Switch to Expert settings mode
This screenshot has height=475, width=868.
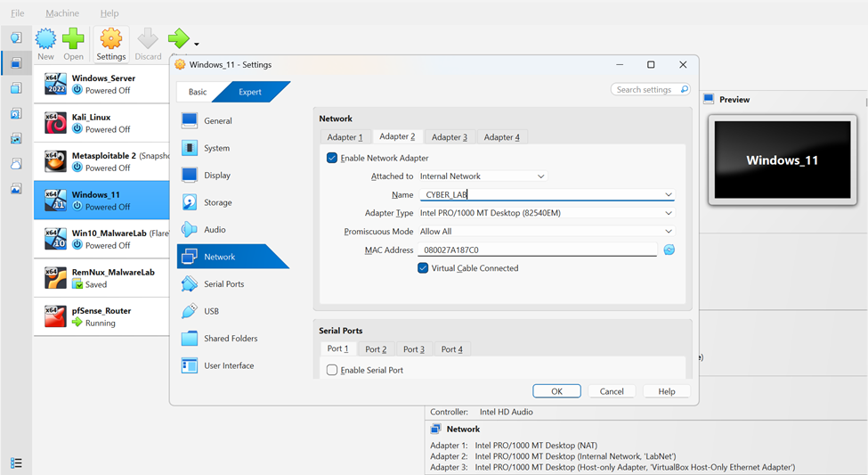pos(249,92)
